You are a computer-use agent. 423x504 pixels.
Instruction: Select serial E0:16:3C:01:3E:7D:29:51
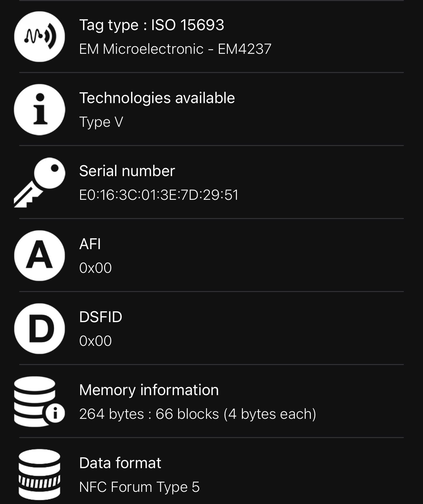point(159,195)
